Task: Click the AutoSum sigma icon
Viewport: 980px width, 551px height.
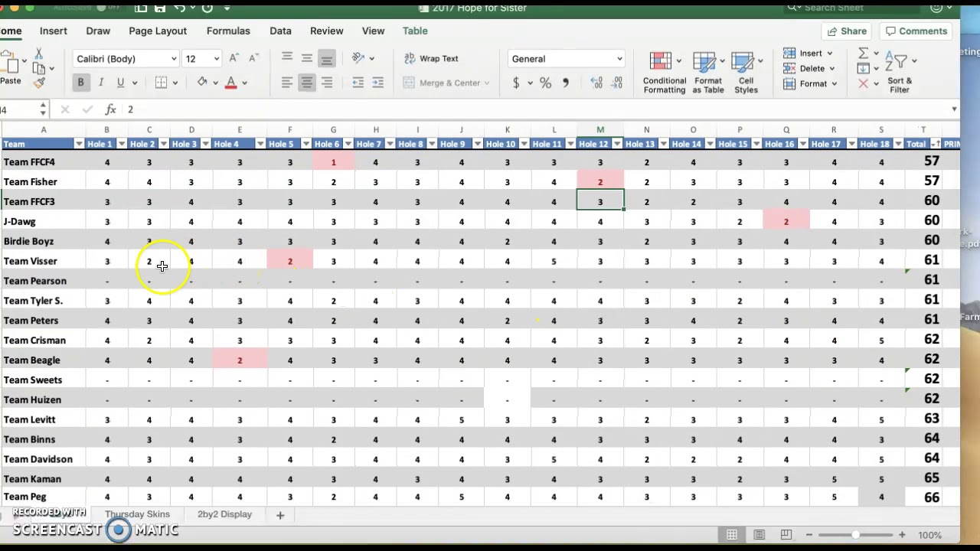Action: coord(864,53)
